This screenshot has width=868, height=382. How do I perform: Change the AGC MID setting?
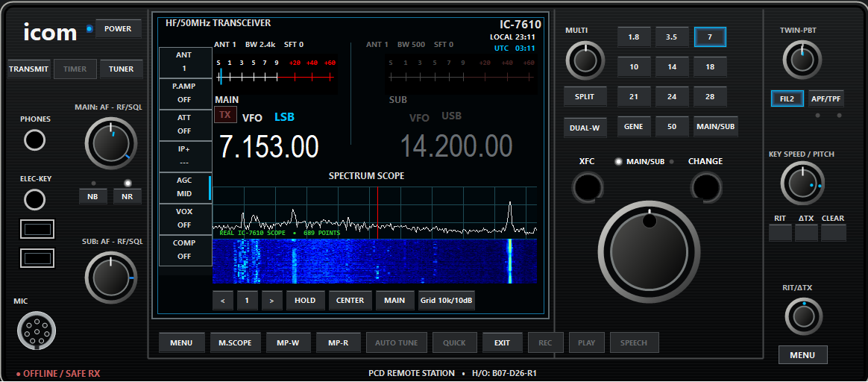(184, 188)
